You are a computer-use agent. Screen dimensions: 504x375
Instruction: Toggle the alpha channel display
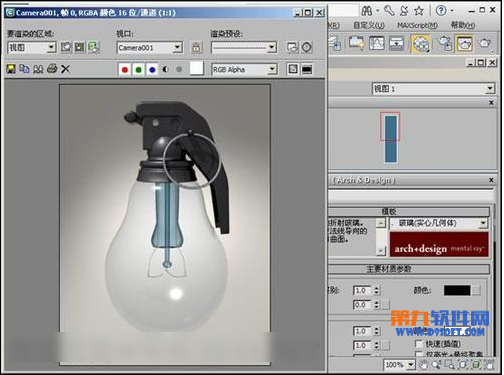[166, 69]
